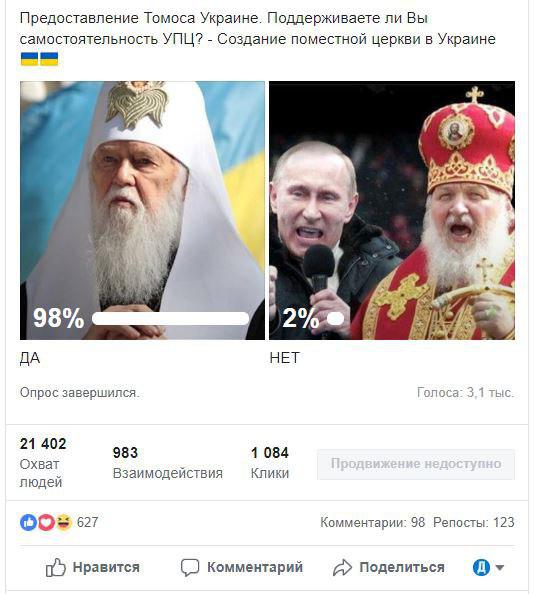Open the 627 reactions count
The image size is (535, 594).
[88, 522]
